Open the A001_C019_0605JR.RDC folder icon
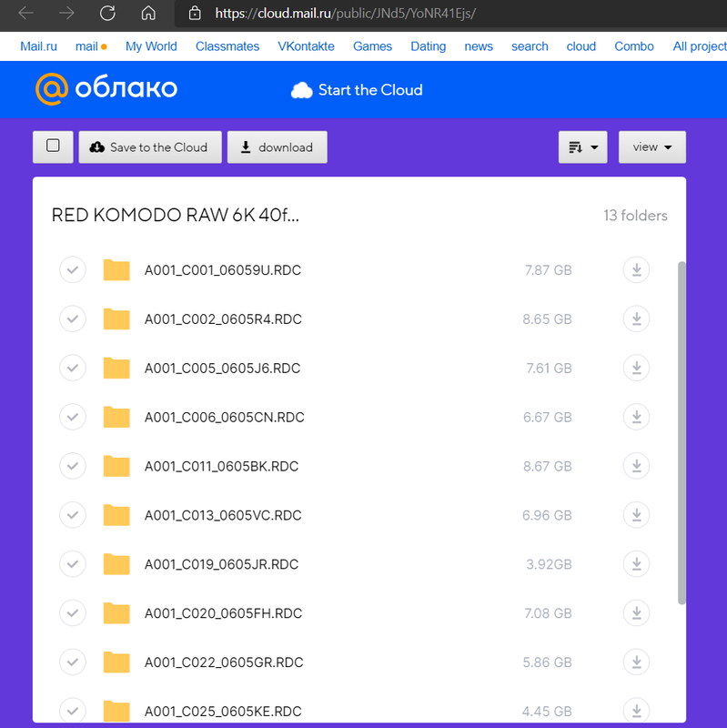This screenshot has height=728, width=727. (116, 564)
